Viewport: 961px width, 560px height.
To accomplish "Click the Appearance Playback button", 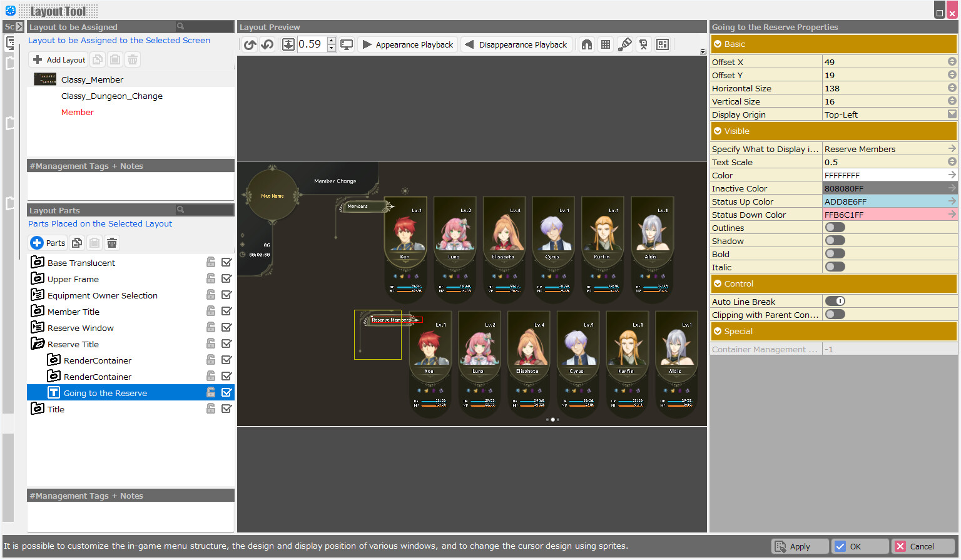I will click(x=407, y=44).
